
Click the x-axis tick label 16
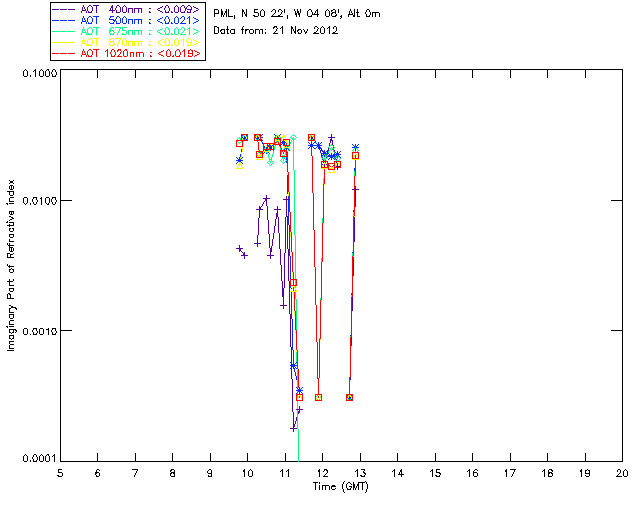click(x=473, y=473)
